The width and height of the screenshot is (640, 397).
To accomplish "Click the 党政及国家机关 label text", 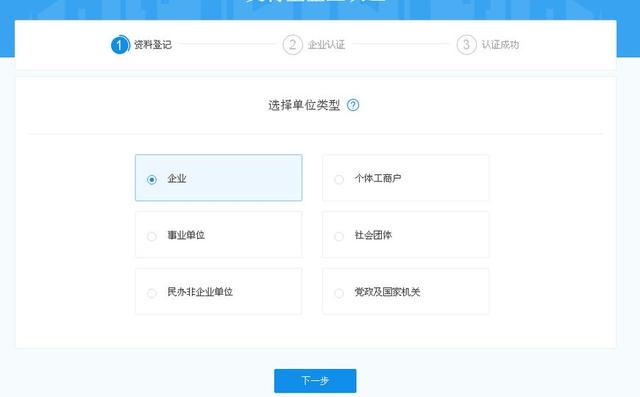I will point(387,292).
